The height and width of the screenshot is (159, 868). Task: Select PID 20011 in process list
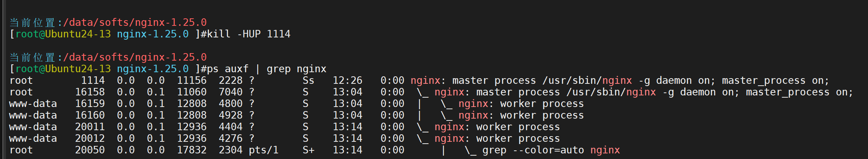coord(90,127)
